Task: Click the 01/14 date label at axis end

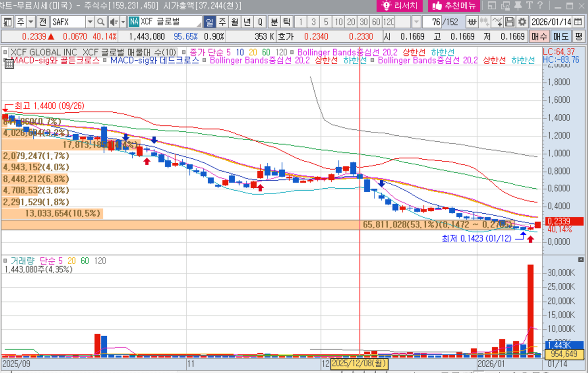Action: coord(556,364)
